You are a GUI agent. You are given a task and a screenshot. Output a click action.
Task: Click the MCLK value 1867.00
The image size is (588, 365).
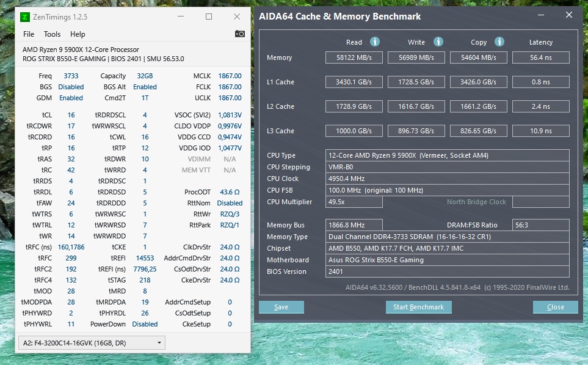pyautogui.click(x=230, y=76)
